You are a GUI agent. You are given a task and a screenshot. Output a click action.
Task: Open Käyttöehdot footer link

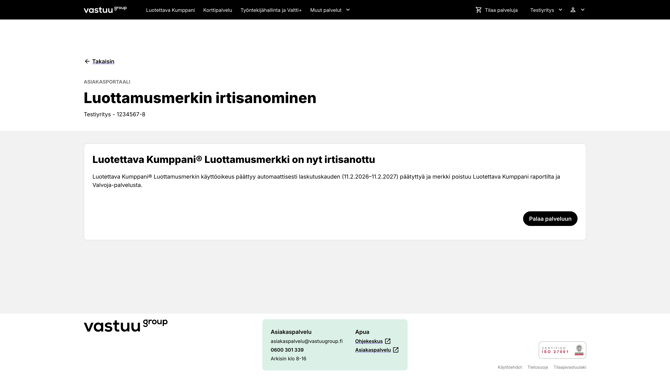pos(510,367)
